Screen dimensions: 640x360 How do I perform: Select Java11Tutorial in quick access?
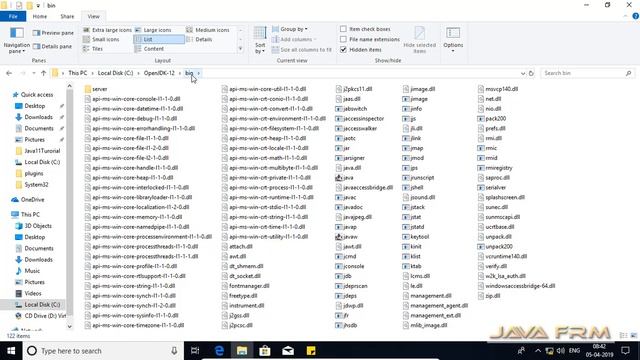(38, 151)
